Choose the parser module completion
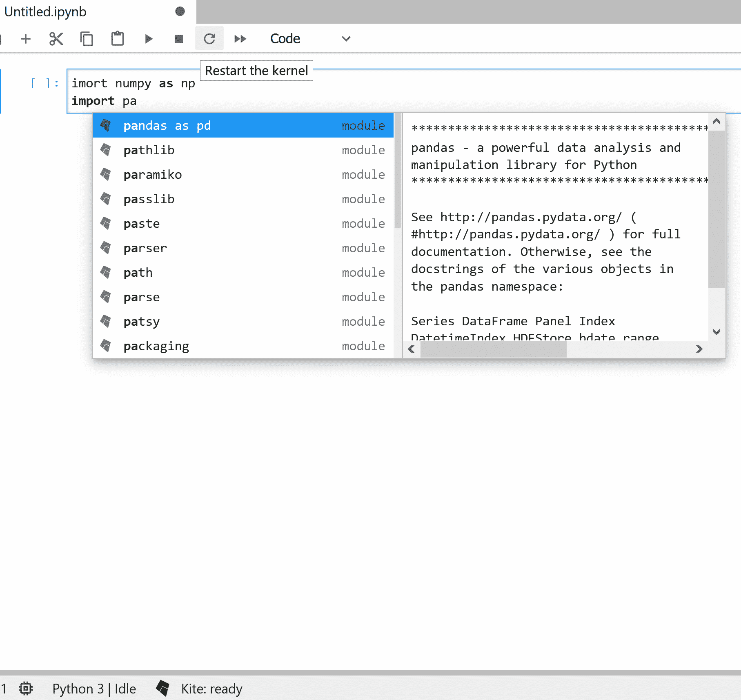The image size is (741, 700). pos(243,248)
